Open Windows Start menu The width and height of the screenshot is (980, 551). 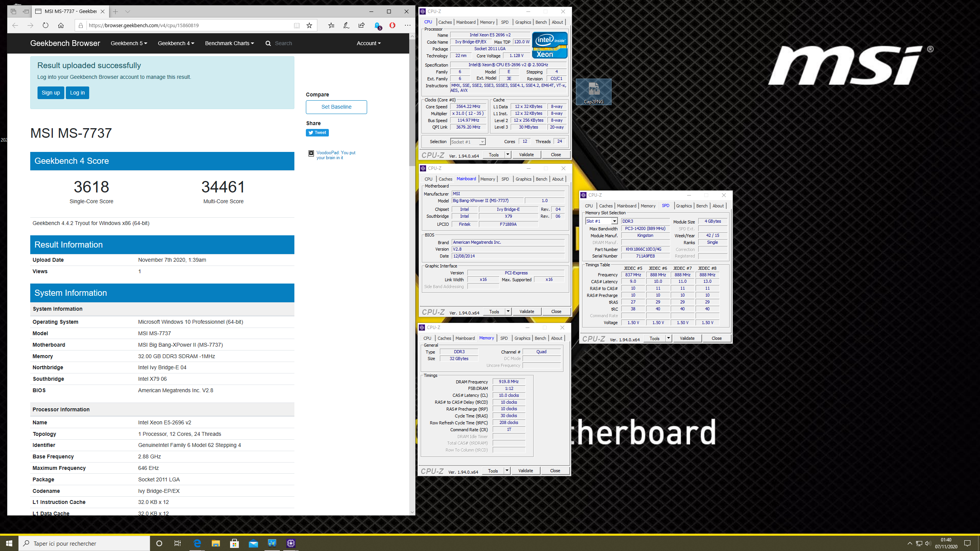pos(9,543)
